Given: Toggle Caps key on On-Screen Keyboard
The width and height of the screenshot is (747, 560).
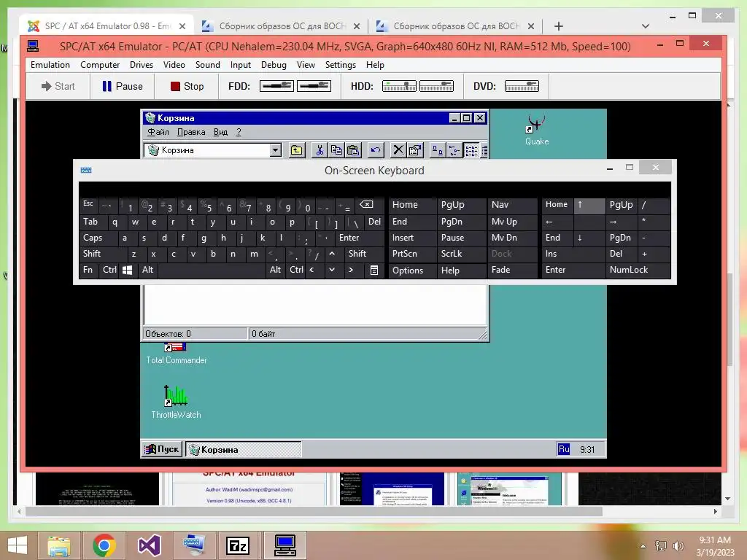Looking at the screenshot, I should [x=97, y=238].
